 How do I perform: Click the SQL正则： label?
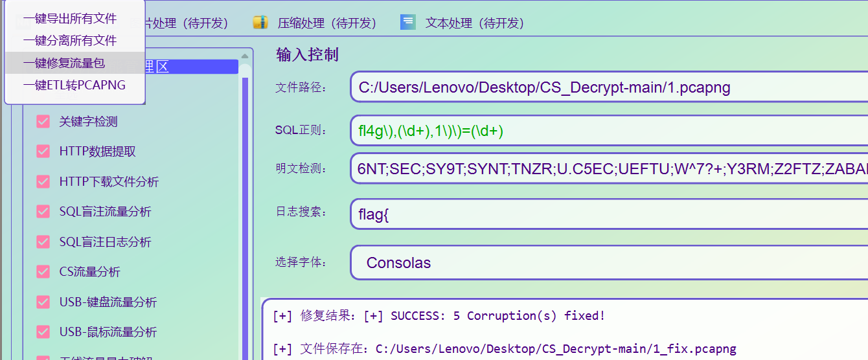point(301,131)
